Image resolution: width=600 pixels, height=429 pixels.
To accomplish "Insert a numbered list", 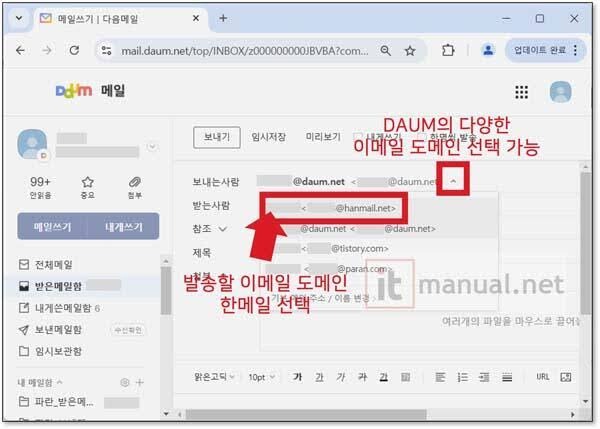I will coord(463,377).
